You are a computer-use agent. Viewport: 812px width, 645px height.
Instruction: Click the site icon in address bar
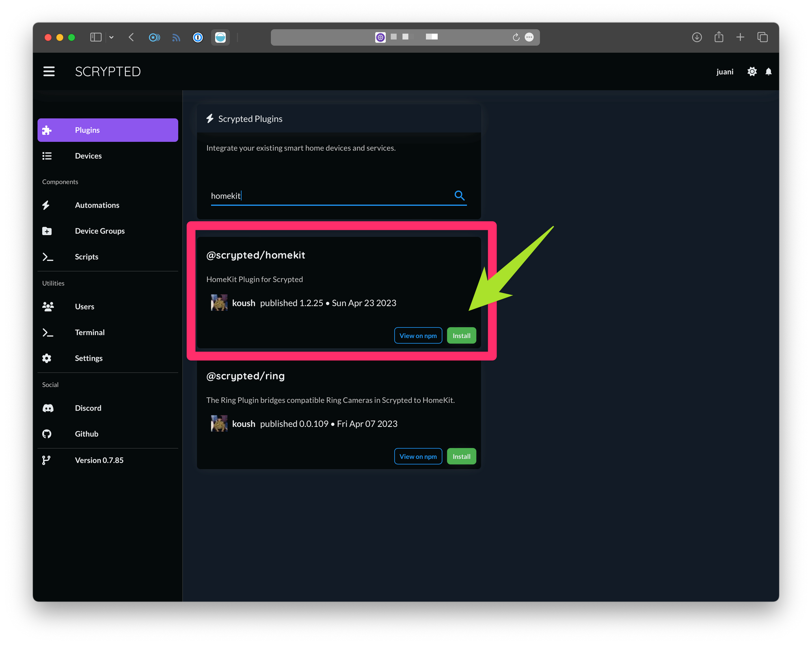coord(380,37)
